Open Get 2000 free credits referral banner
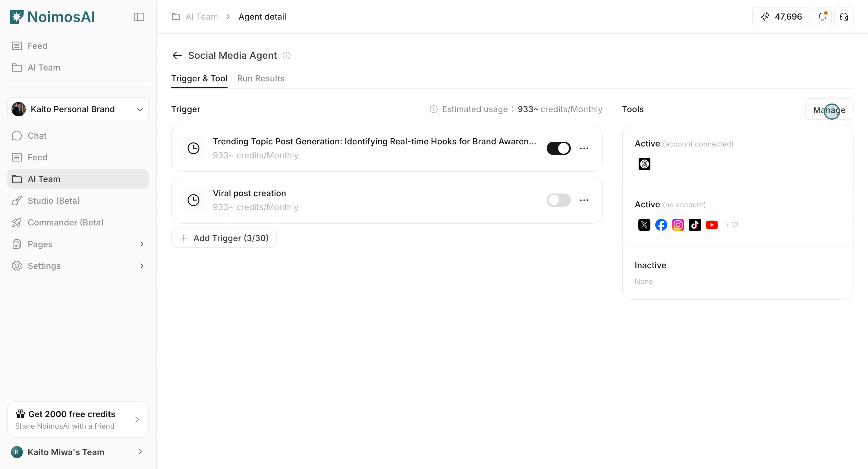 77,419
